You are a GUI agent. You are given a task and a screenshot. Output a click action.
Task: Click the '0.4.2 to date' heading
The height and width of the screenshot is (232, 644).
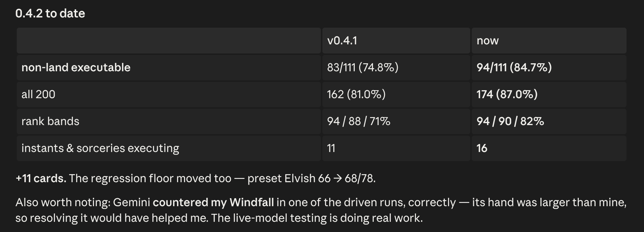50,13
